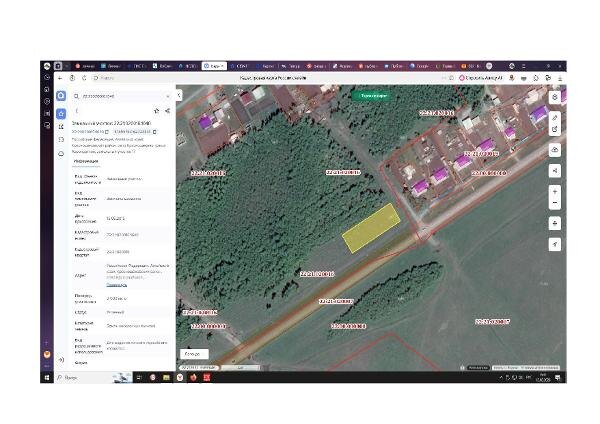600x424 pixels.
Task: Open the Yandex browser taskbar icon
Action: 180,378
